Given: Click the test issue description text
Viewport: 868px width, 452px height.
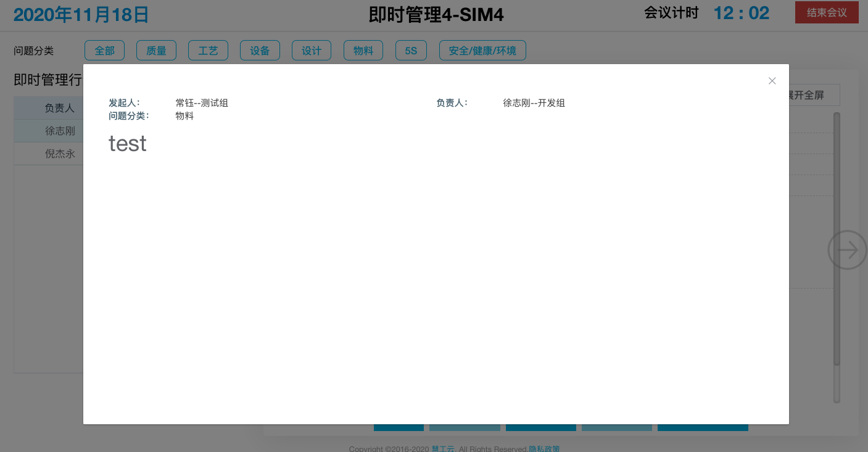Looking at the screenshot, I should pyautogui.click(x=128, y=144).
